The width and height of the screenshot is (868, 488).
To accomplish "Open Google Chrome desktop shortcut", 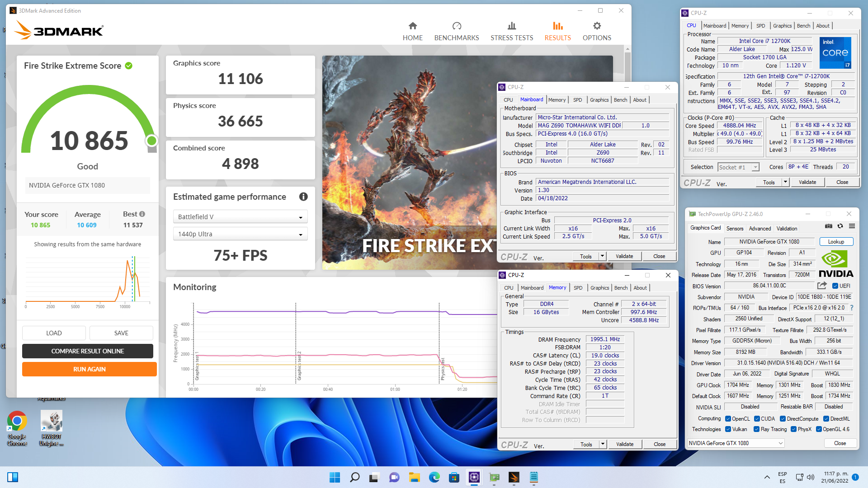I will click(17, 428).
